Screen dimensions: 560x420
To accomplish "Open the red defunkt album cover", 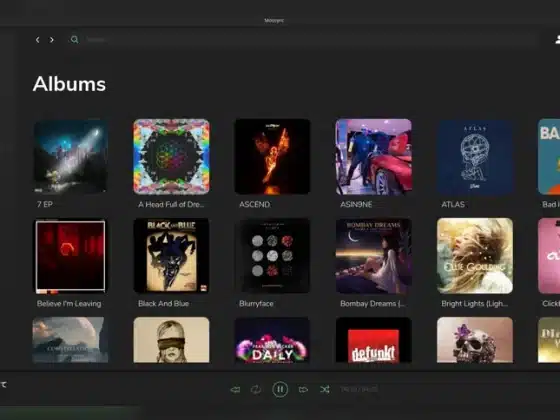I will point(374,340).
